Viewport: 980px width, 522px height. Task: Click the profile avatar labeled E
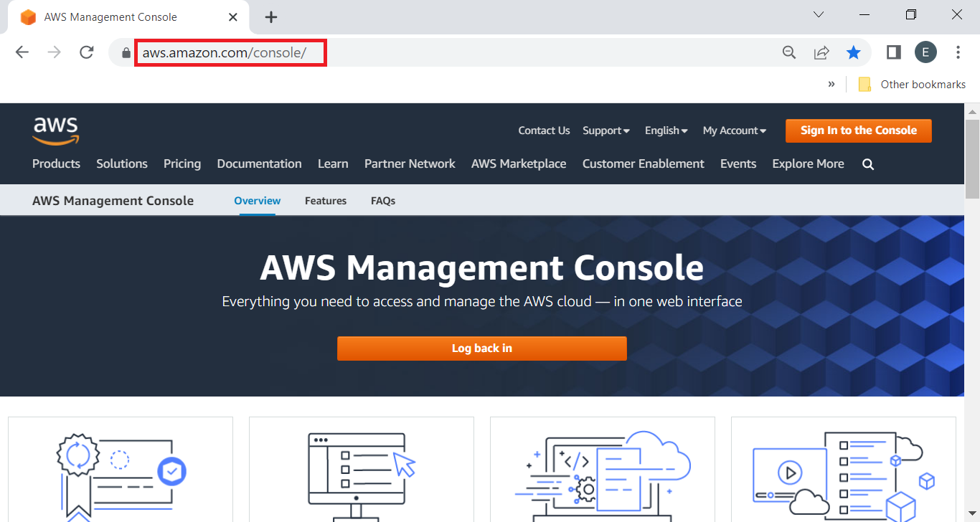click(x=925, y=52)
